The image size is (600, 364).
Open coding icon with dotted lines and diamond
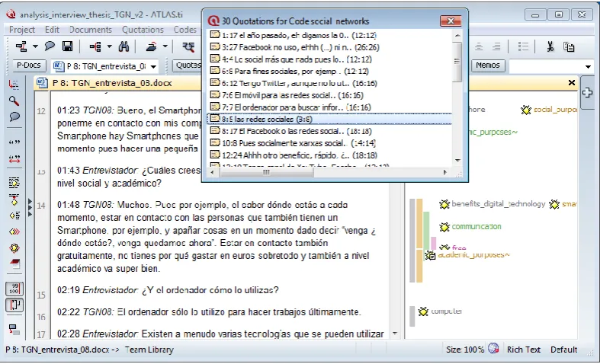tap(14, 182)
